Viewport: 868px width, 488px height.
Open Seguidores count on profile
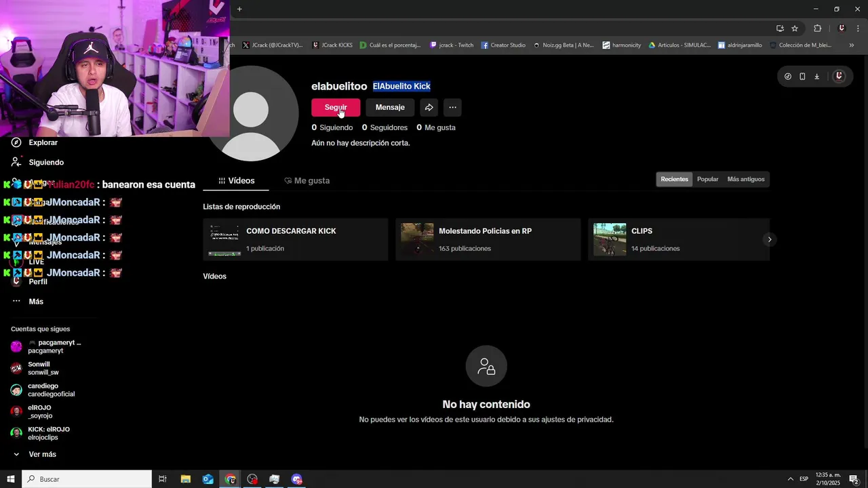pos(384,127)
